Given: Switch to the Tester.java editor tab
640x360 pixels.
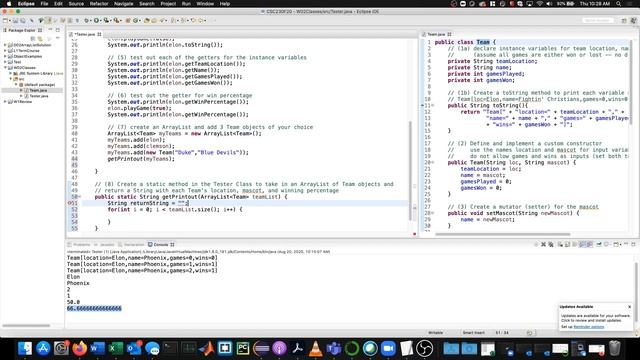Looking at the screenshot, I should [85, 34].
